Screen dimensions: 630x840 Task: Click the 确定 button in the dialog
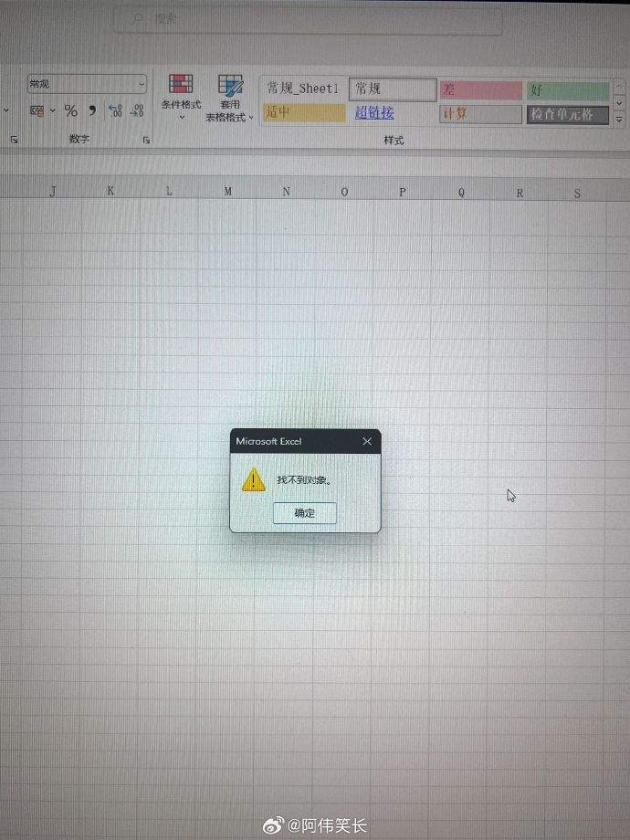point(304,513)
